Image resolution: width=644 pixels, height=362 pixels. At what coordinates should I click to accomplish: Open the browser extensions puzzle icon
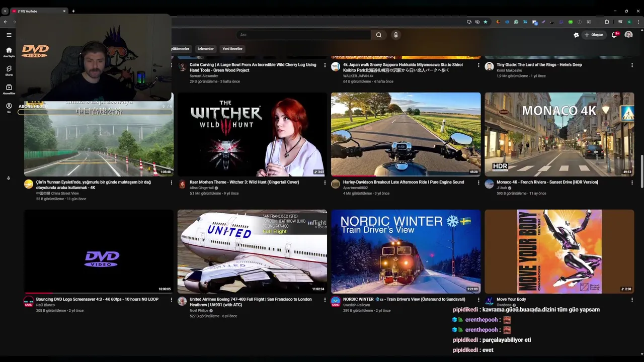pyautogui.click(x=607, y=22)
